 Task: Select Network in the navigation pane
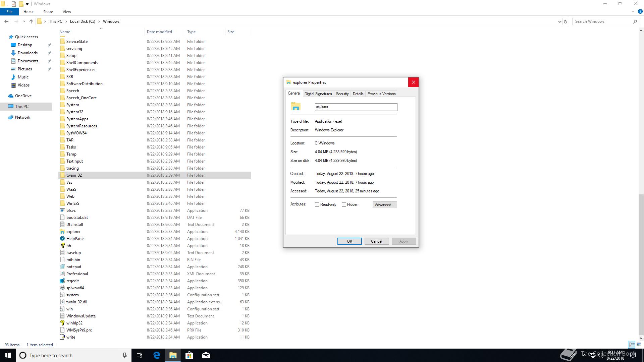[x=22, y=117]
